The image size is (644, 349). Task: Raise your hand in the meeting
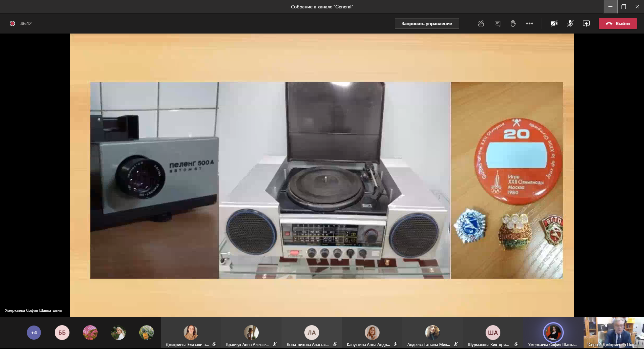click(x=513, y=23)
